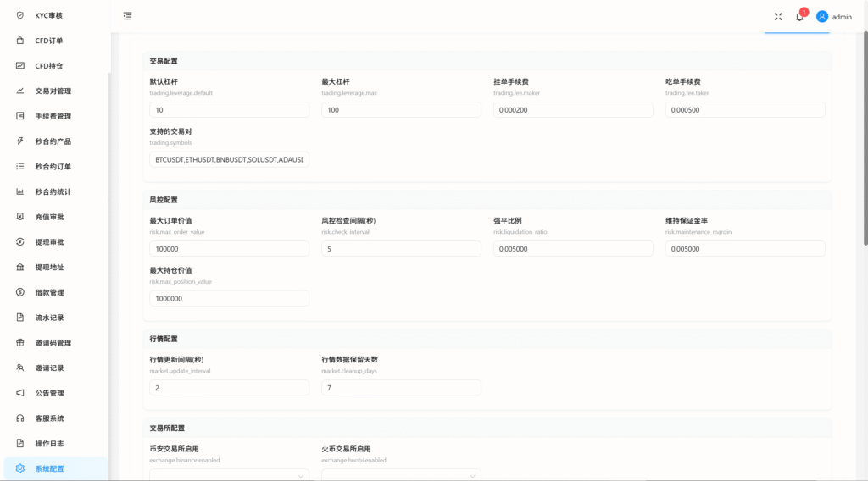Open 操作日志 page
The height and width of the screenshot is (481, 868).
click(49, 443)
